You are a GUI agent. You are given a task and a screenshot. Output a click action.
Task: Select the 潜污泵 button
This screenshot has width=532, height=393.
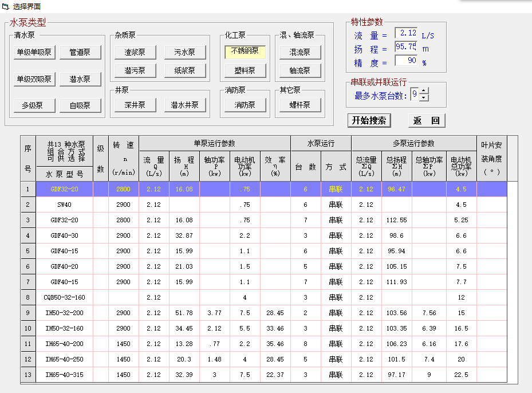(x=135, y=70)
